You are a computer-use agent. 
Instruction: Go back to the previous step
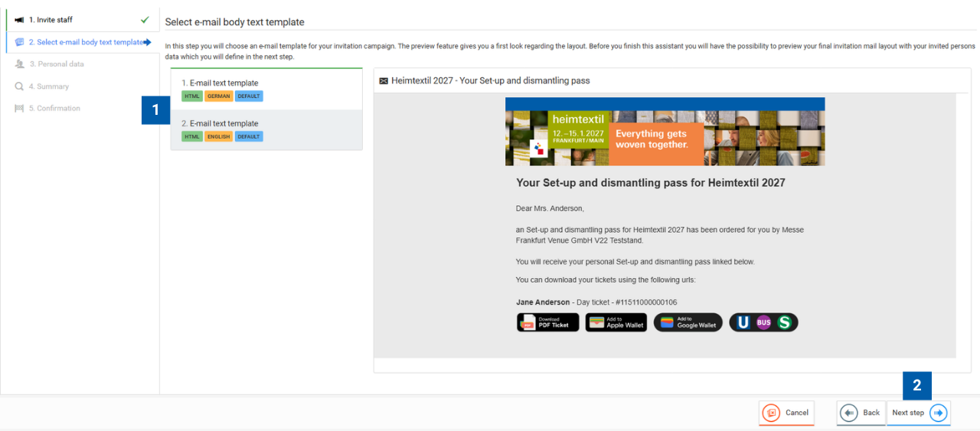[861, 413]
